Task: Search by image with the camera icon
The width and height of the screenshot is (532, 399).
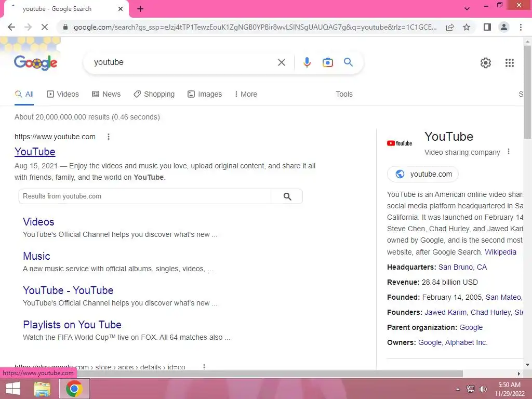Action: (327, 62)
